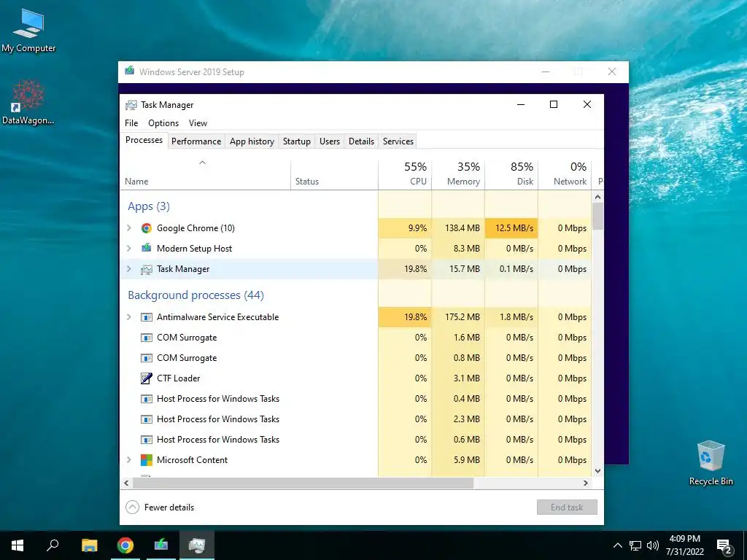This screenshot has width=747, height=560.
Task: Click the 12.5 MB/s disk cell
Action: (511, 228)
